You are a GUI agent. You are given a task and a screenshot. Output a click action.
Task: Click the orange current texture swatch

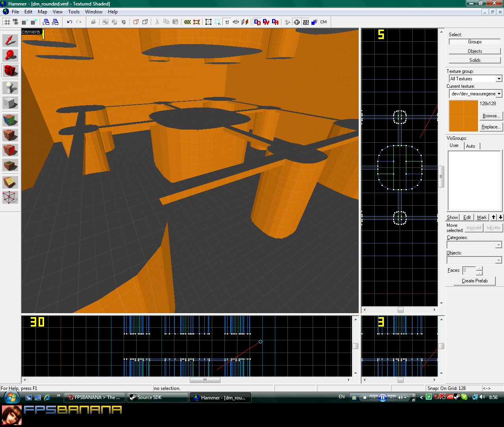463,116
